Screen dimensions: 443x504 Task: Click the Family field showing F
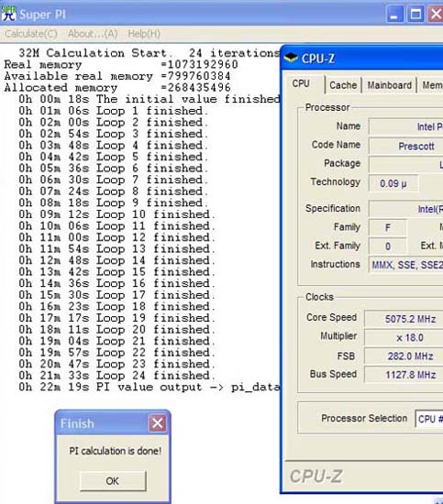[388, 227]
